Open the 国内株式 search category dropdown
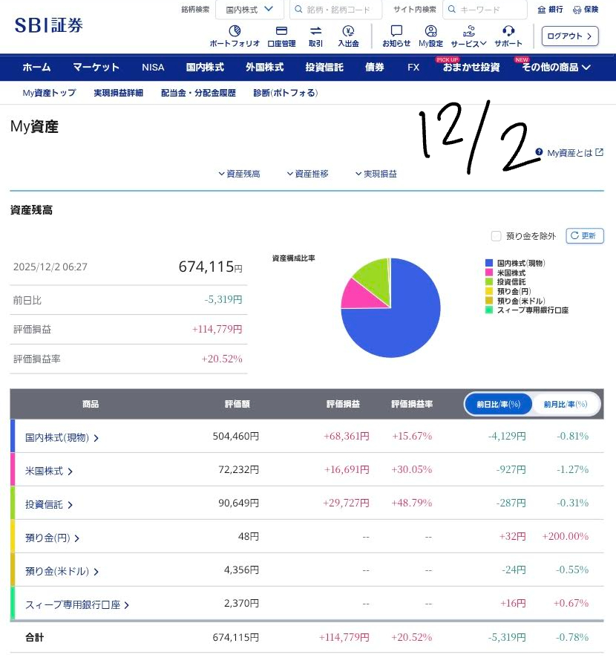Viewport: 616px width, 672px height. 249,10
